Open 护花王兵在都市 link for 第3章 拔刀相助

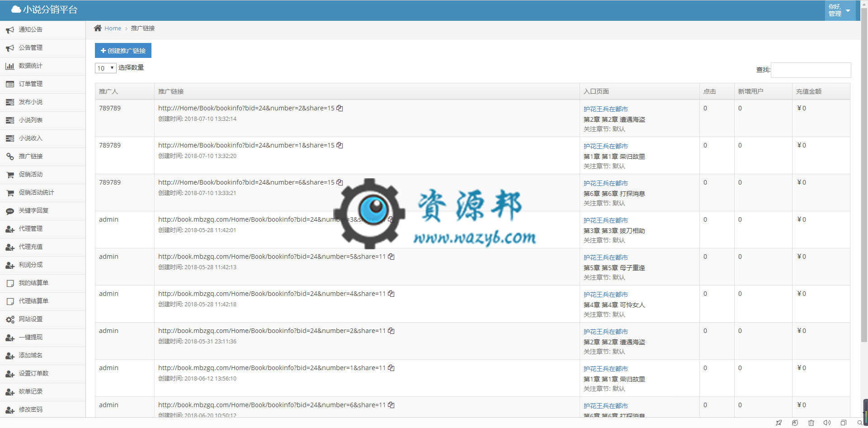tap(605, 220)
